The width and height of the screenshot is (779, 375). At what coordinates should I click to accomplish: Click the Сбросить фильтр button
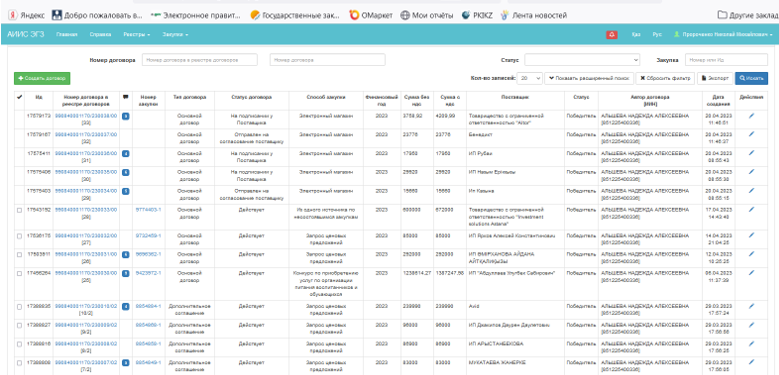pos(665,78)
